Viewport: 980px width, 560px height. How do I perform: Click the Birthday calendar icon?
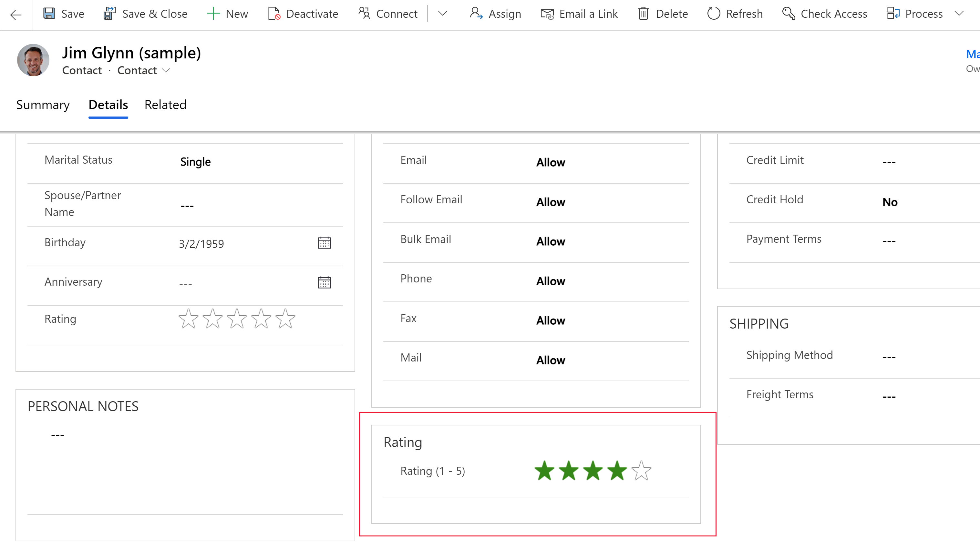pos(325,243)
